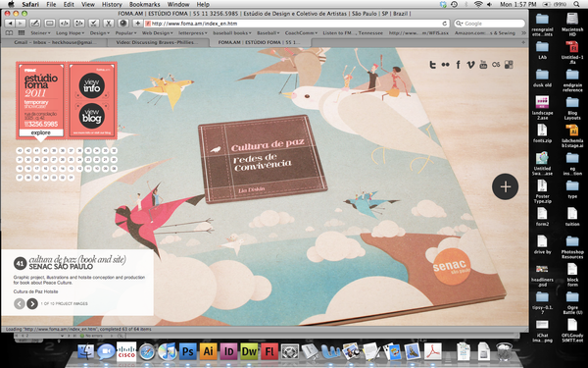Open the volume control in menu bar
Viewport: 588px width, 368px height.
point(490,4)
